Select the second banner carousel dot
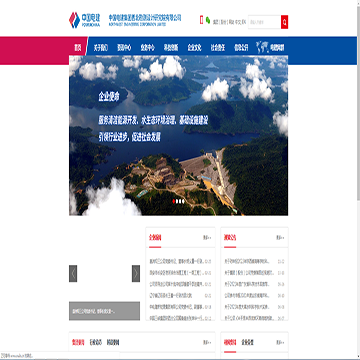360x360 pixels. pos(177,201)
